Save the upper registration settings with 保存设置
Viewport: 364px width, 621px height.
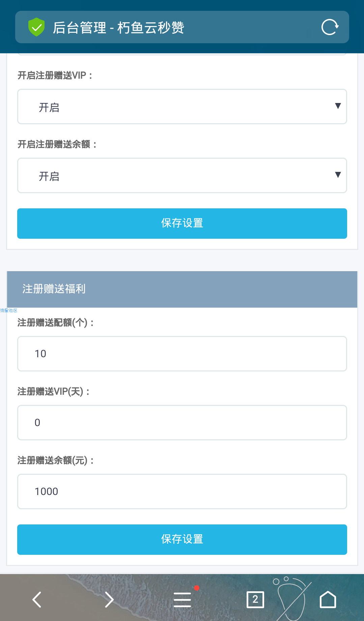click(182, 224)
